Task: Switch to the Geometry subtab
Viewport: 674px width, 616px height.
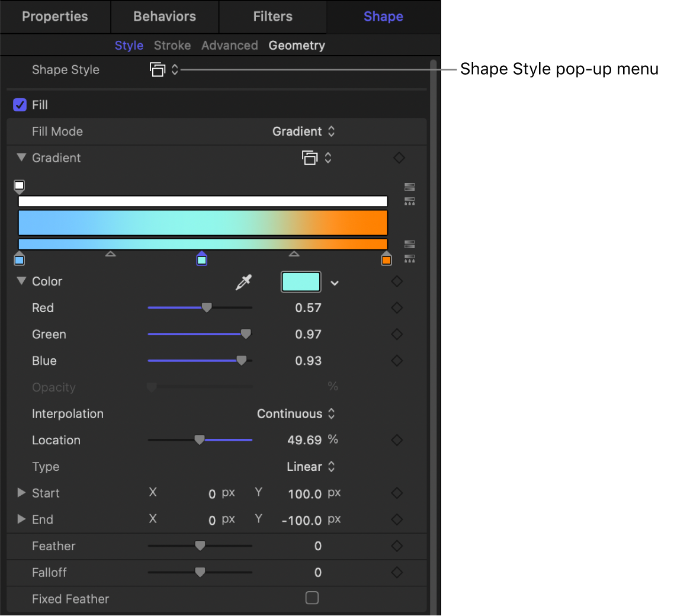Action: [x=297, y=45]
